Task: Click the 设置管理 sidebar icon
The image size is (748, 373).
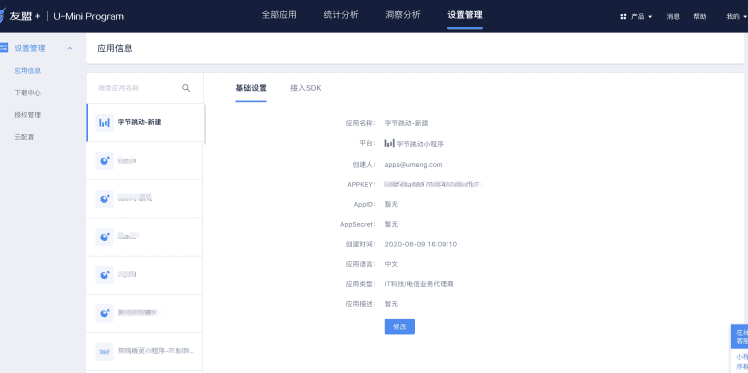Action: point(4,48)
